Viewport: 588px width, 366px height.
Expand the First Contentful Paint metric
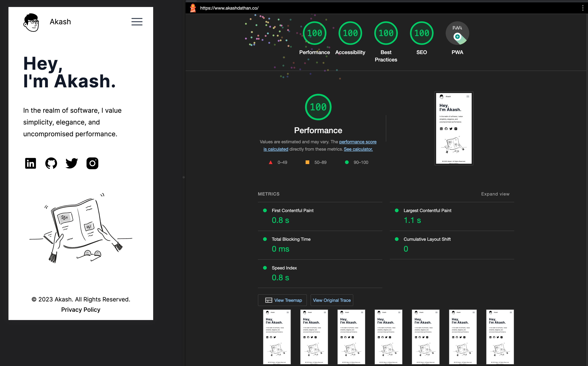point(292,211)
